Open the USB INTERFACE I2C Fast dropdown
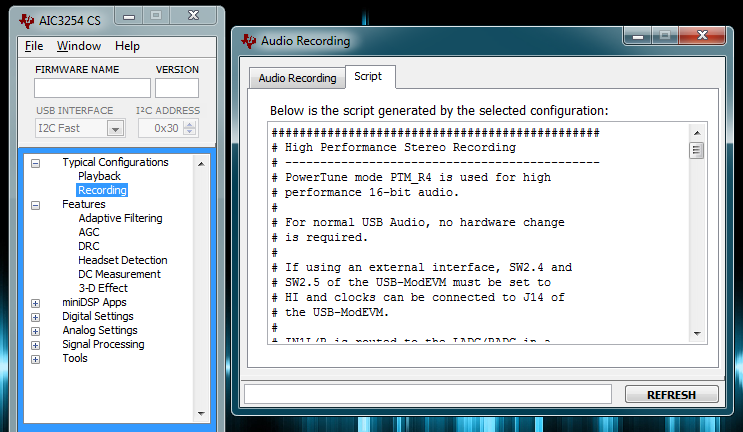The width and height of the screenshot is (743, 432). [115, 128]
